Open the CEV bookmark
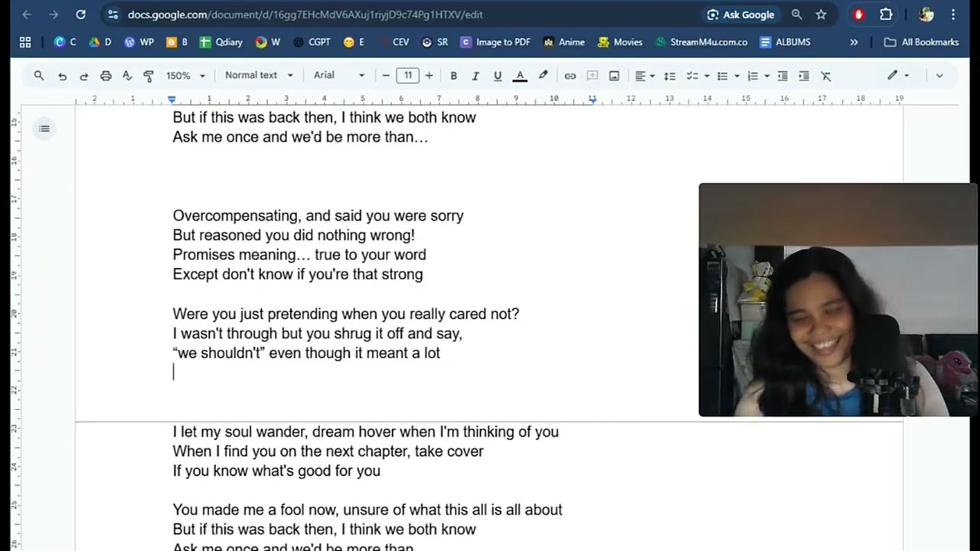The image size is (980, 551). click(x=394, y=42)
